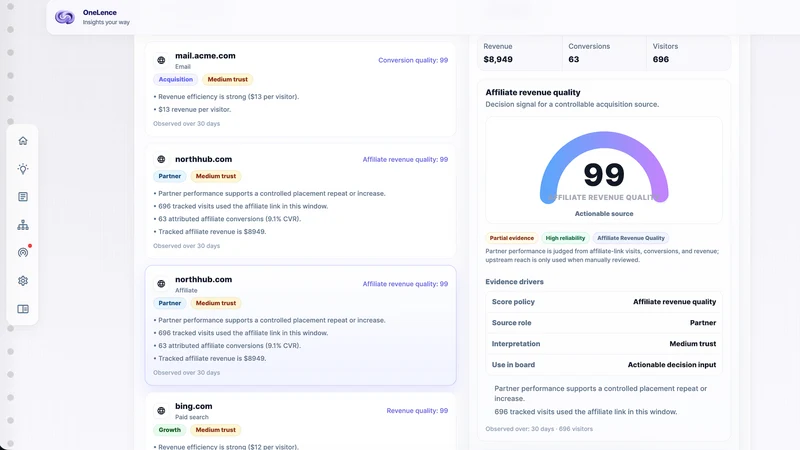800x450 pixels.
Task: Click the globe icon on the northhub.com Affiliate card
Action: (x=161, y=284)
